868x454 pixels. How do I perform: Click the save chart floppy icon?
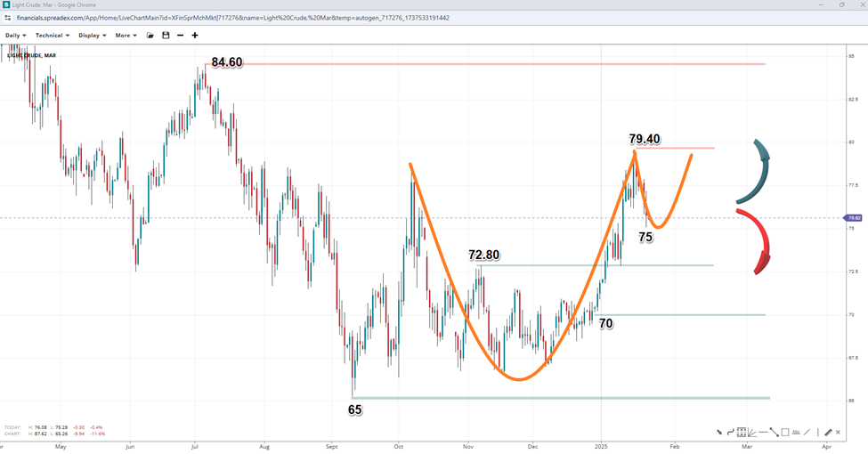pos(166,36)
